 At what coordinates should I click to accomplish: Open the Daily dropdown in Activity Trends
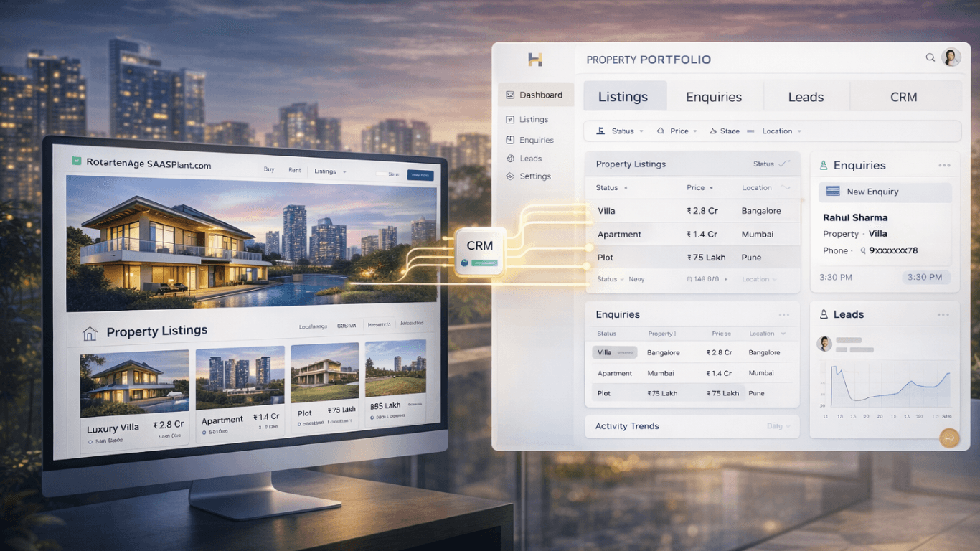(x=778, y=425)
